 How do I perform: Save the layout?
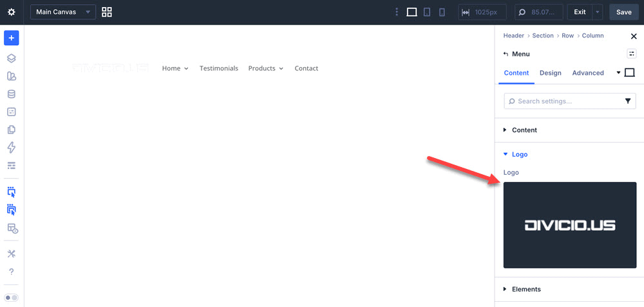click(x=623, y=12)
